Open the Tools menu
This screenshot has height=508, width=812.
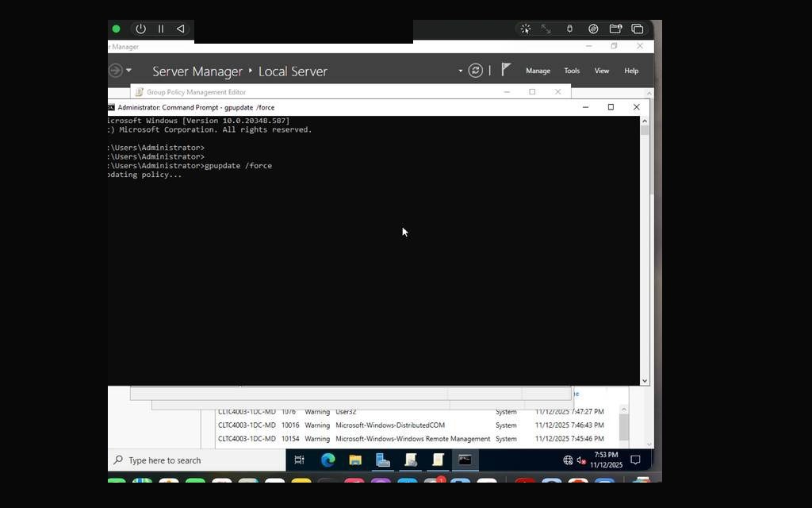pos(572,71)
